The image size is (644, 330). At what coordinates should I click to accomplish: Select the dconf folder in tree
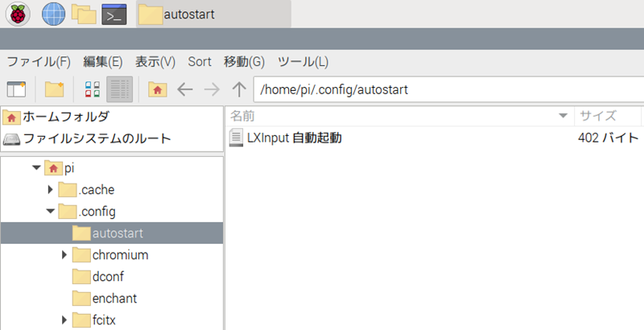pos(97,277)
